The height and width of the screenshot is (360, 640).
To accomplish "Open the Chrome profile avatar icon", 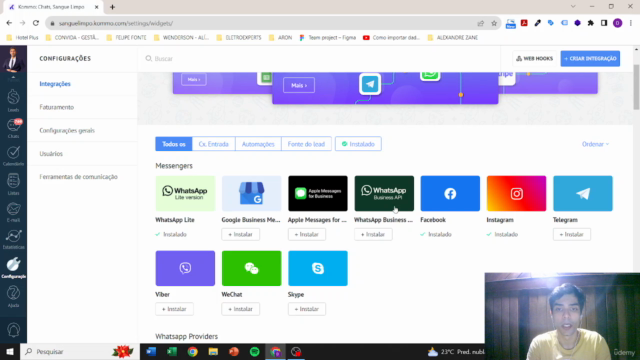I will [618, 23].
